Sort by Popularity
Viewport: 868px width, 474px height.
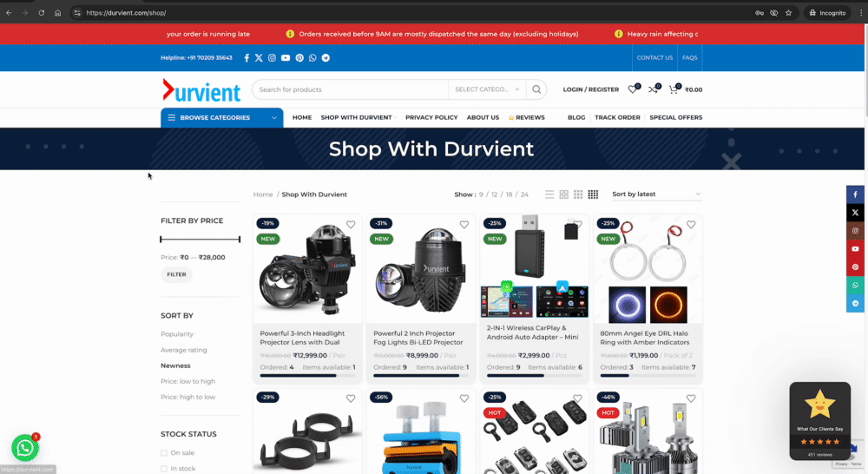[x=177, y=334]
